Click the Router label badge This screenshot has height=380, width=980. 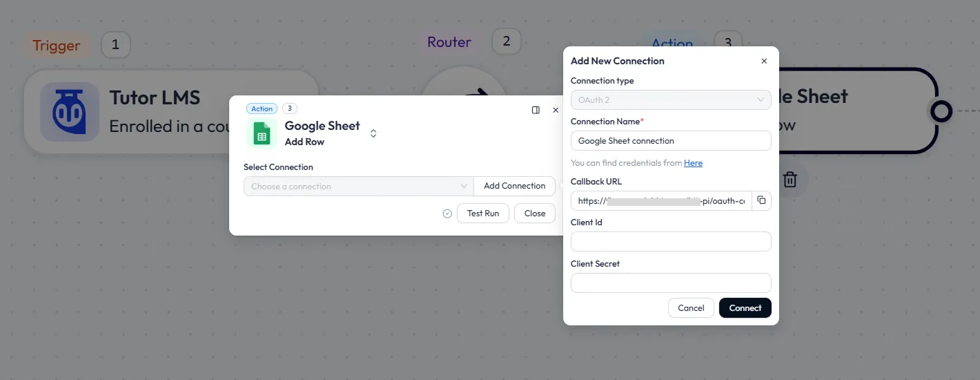click(449, 42)
